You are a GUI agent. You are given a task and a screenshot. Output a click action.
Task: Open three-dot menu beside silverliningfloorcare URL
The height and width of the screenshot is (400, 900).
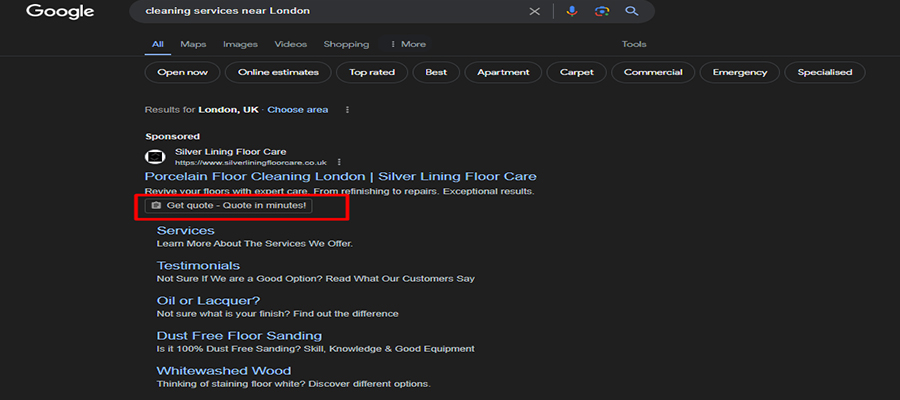click(x=340, y=162)
